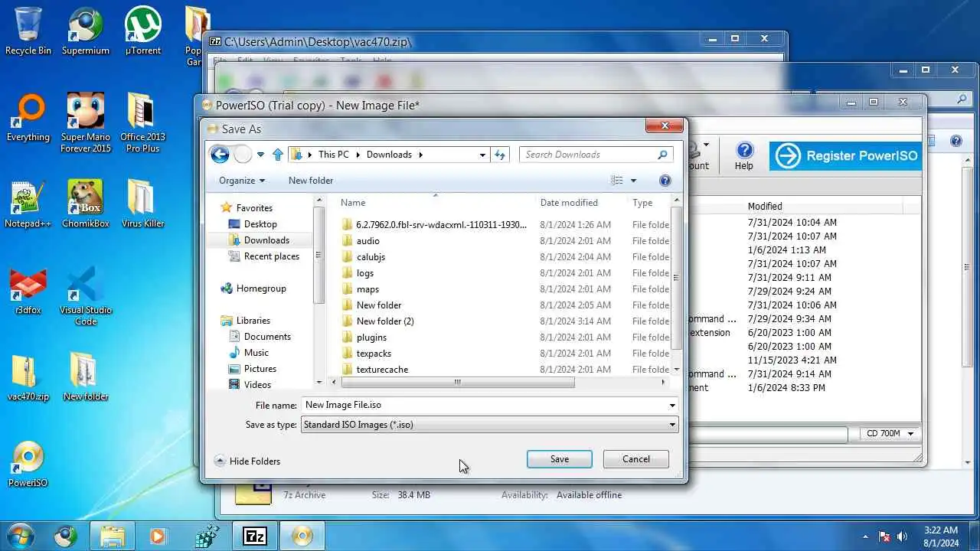The width and height of the screenshot is (980, 551).
Task: Select Desktop in Favorites
Action: pos(260,224)
